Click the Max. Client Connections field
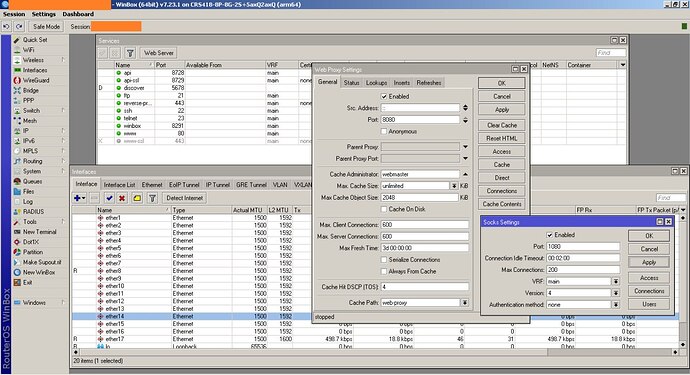 tap(425, 224)
